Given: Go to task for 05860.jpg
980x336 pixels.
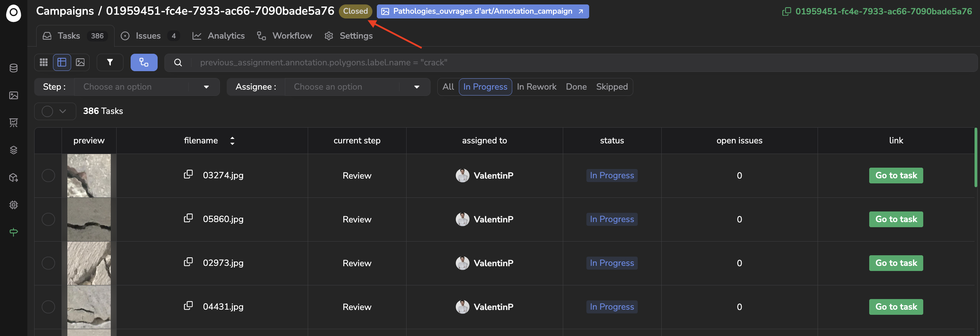Looking at the screenshot, I should click(896, 219).
